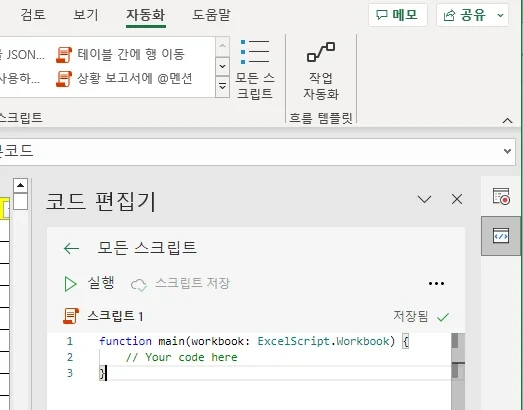Click the code editor vertical scrollbar
The image size is (523, 410).
click(458, 371)
